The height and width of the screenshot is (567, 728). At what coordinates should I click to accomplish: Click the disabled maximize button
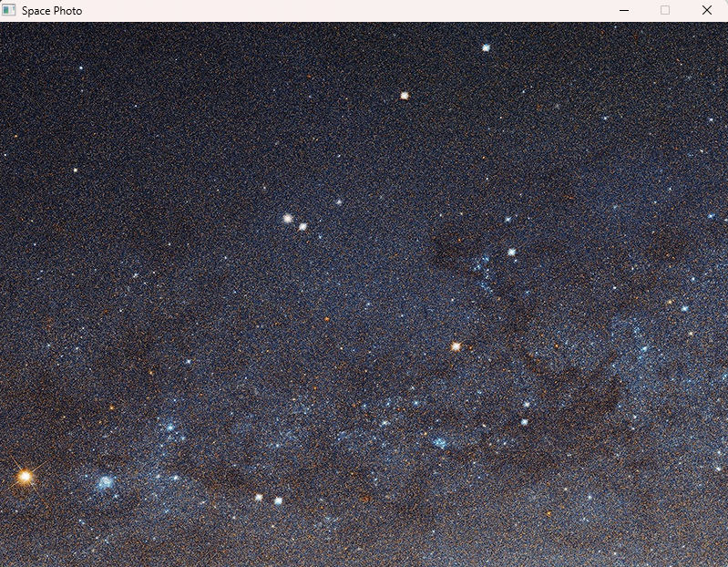pyautogui.click(x=665, y=10)
